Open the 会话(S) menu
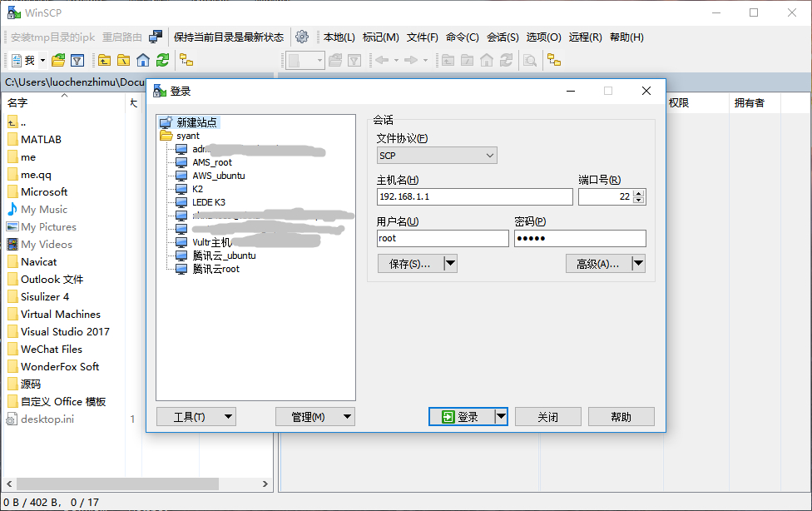Screen dimensions: 812x511 tap(503, 37)
